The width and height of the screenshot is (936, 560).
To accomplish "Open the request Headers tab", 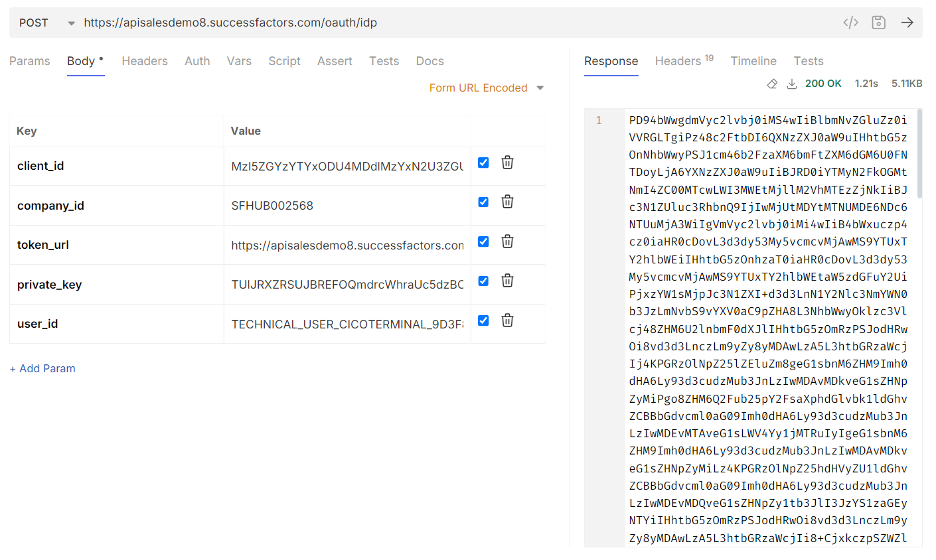I will [145, 61].
